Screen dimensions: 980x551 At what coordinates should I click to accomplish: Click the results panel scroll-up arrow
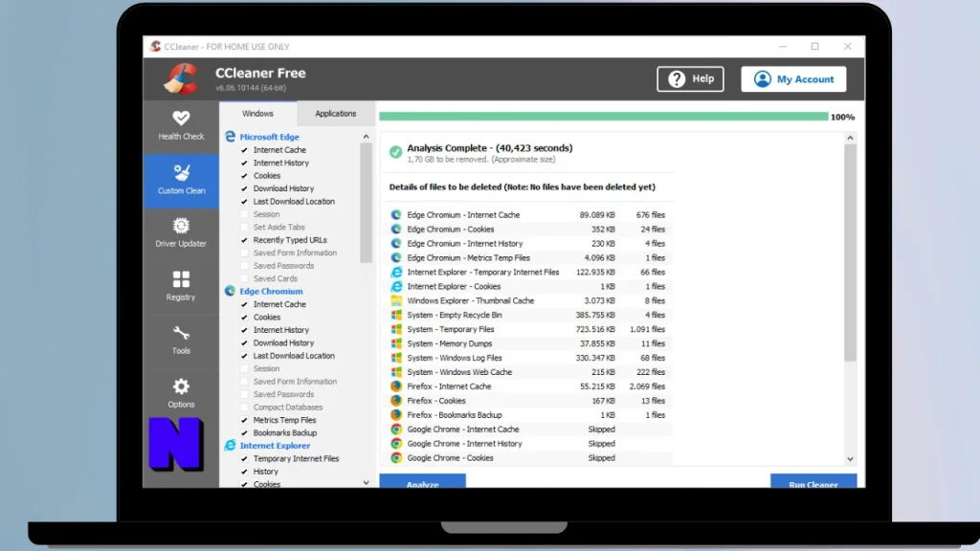pyautogui.click(x=850, y=138)
